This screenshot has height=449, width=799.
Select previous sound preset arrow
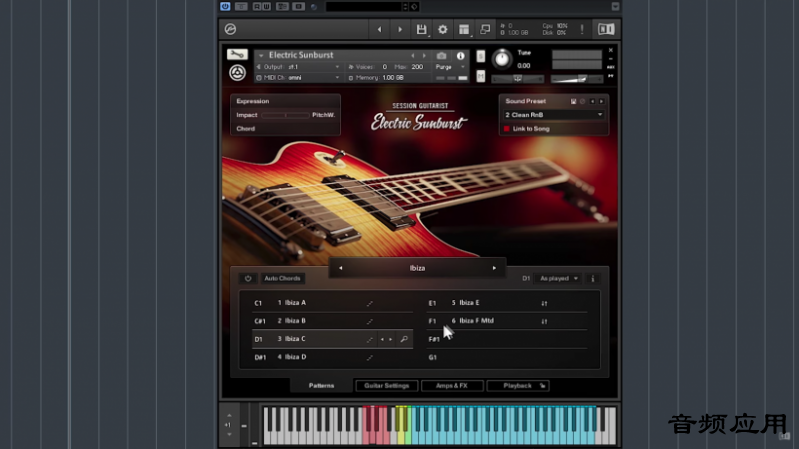[592, 101]
